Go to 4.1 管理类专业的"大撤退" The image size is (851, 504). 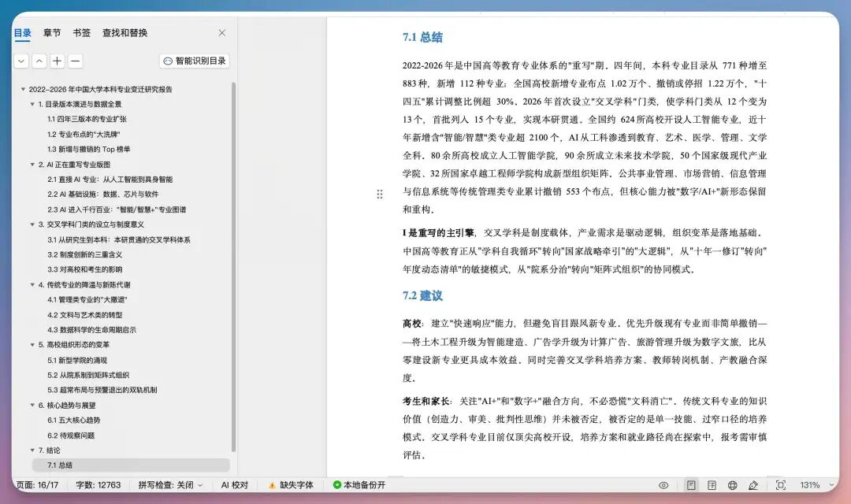[87, 299]
